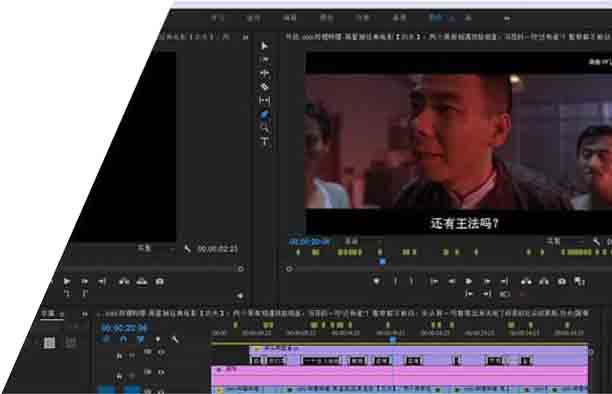Select the Ripple Edit tool

[265, 73]
